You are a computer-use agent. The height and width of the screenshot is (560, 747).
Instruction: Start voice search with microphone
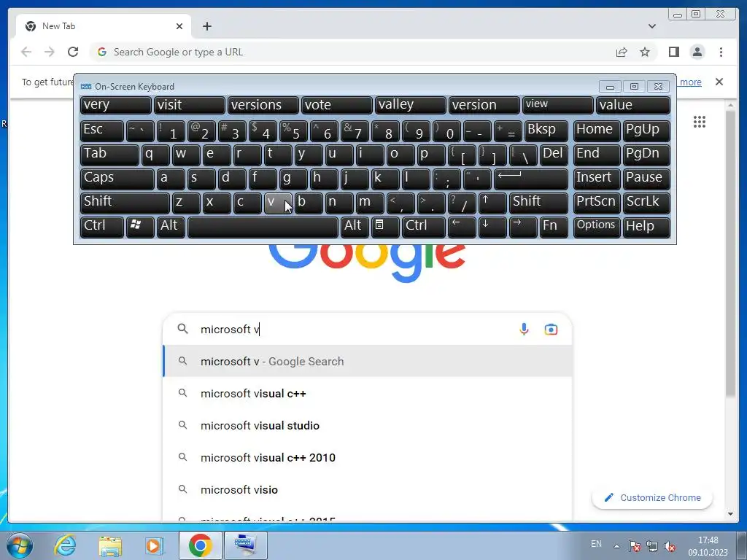point(524,329)
